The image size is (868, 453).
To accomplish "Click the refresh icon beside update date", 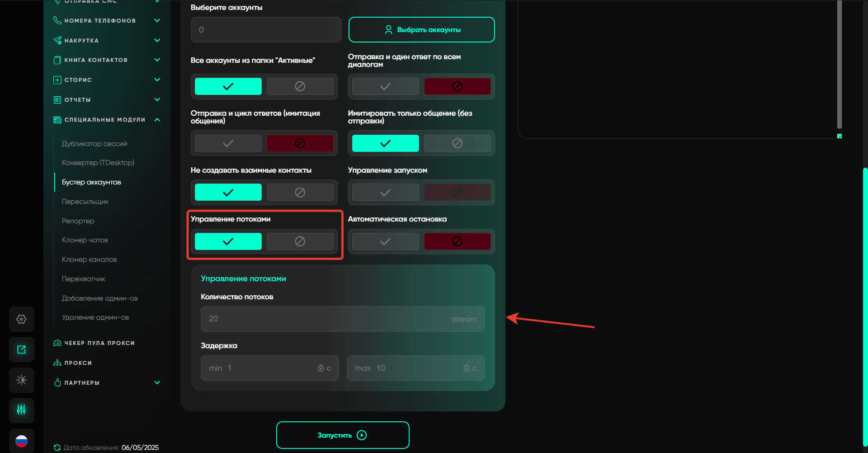I will tap(57, 448).
